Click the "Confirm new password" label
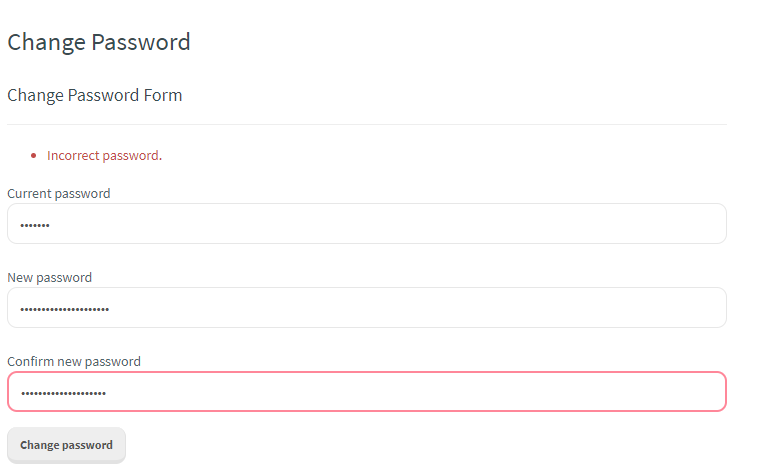 pos(74,361)
